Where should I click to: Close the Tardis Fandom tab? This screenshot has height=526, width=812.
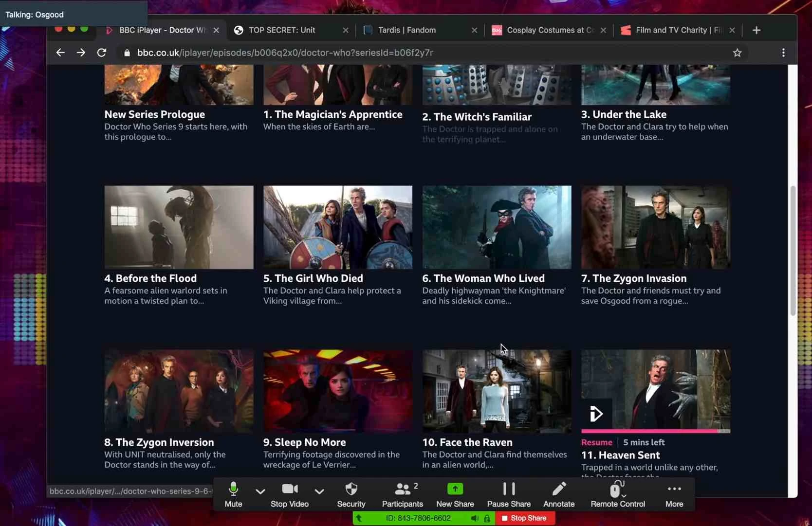475,30
